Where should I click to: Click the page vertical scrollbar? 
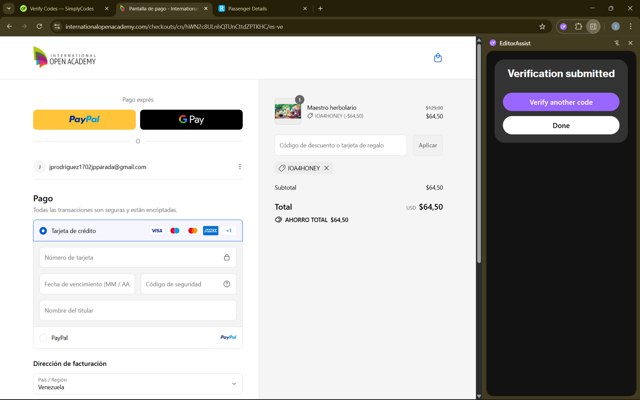479,151
